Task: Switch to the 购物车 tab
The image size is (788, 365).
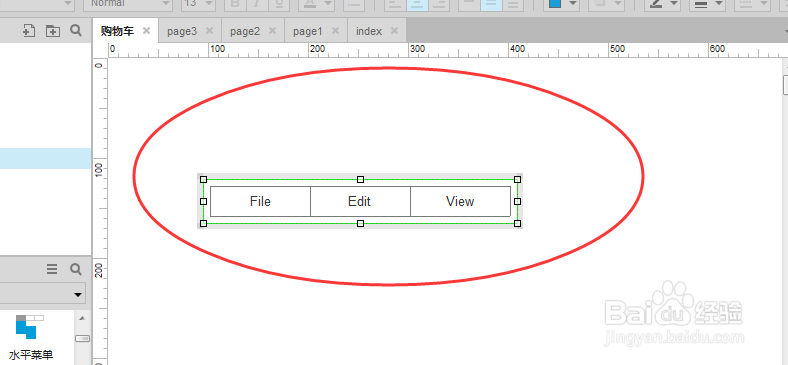Action: point(117,31)
